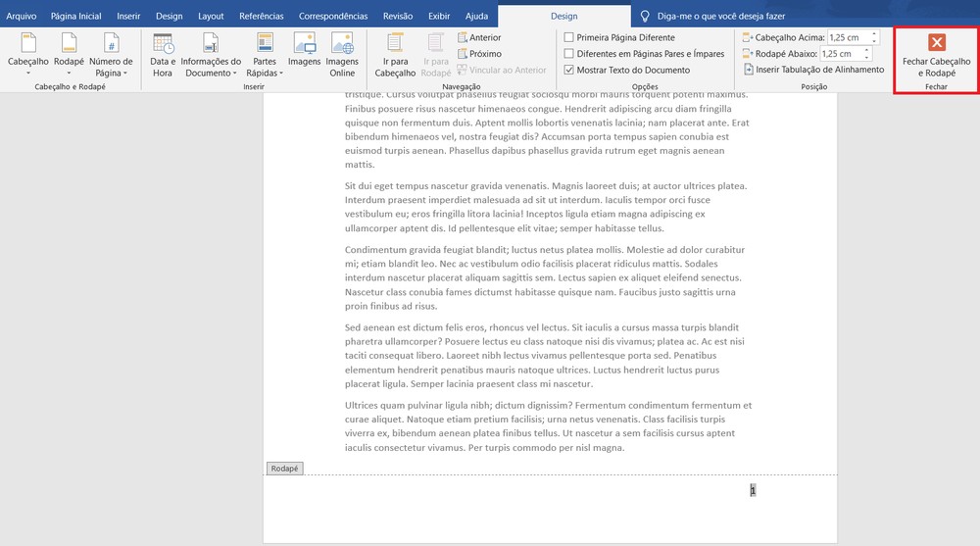The width and height of the screenshot is (980, 546).
Task: Open Partes Rápidas menu
Action: click(265, 55)
